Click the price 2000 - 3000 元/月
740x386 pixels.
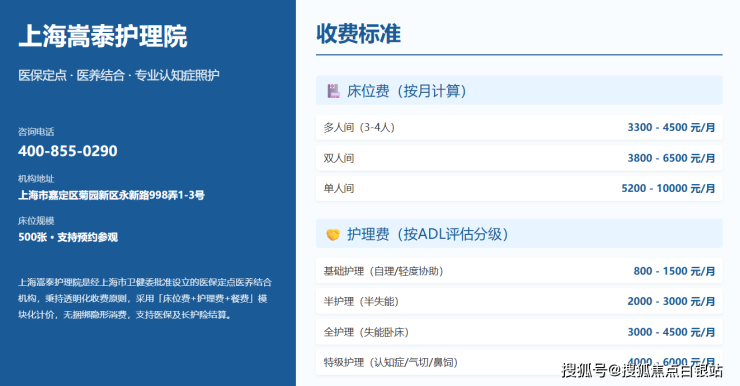671,302
